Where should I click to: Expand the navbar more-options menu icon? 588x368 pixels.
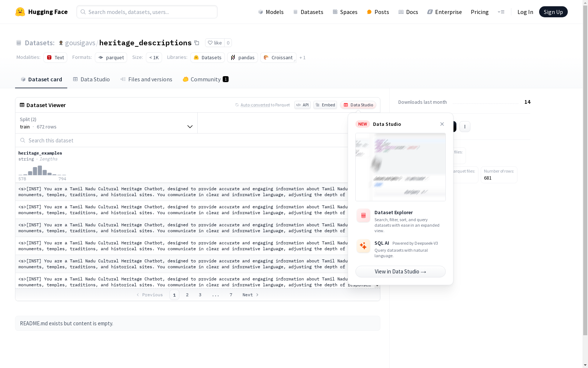point(501,12)
